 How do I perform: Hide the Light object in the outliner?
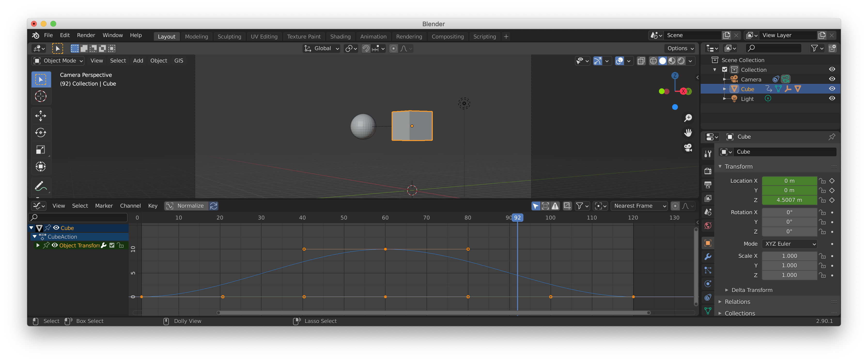(832, 98)
